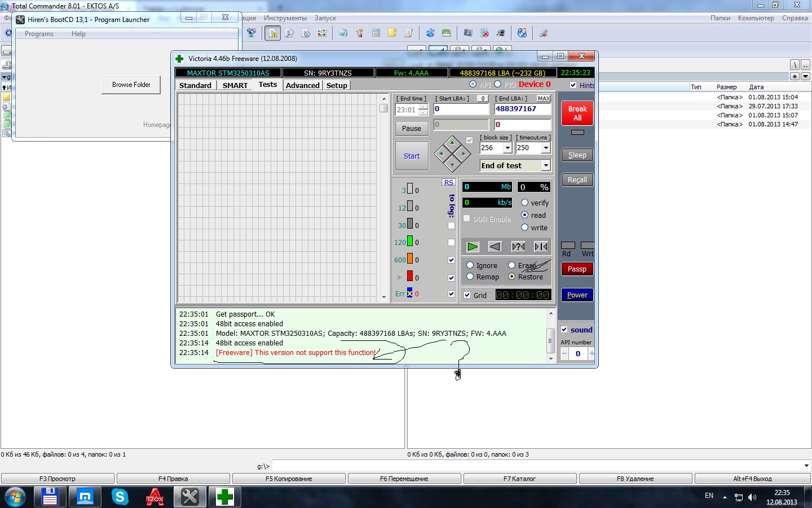Open Maxthon browser from the taskbar
The width and height of the screenshot is (812, 508).
85,497
